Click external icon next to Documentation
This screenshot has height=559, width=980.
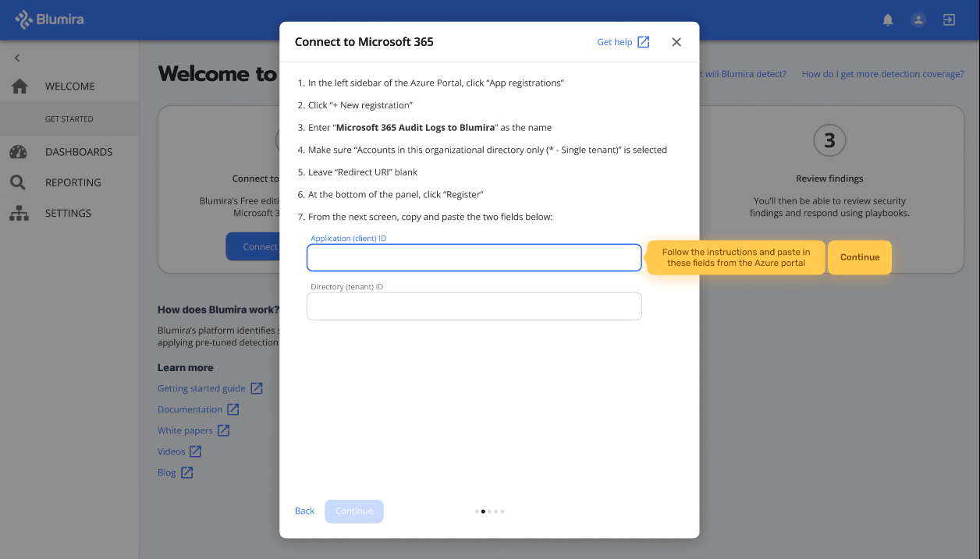point(233,409)
